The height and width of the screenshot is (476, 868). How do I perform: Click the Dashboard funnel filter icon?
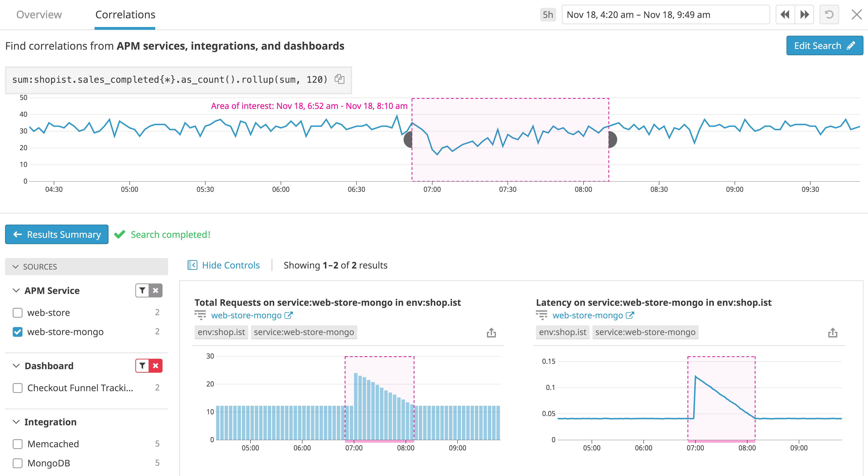tap(142, 366)
